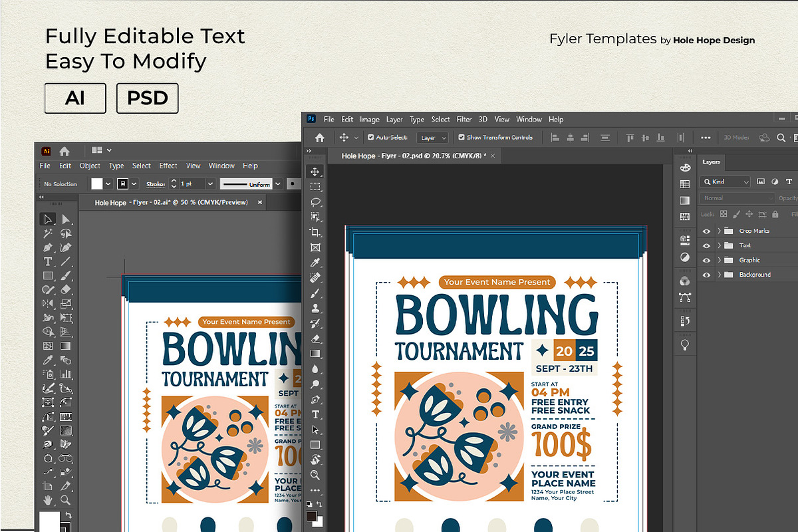Select the Frame tool in Photoshop
Viewport: 798px width, 532px height.
(x=315, y=247)
